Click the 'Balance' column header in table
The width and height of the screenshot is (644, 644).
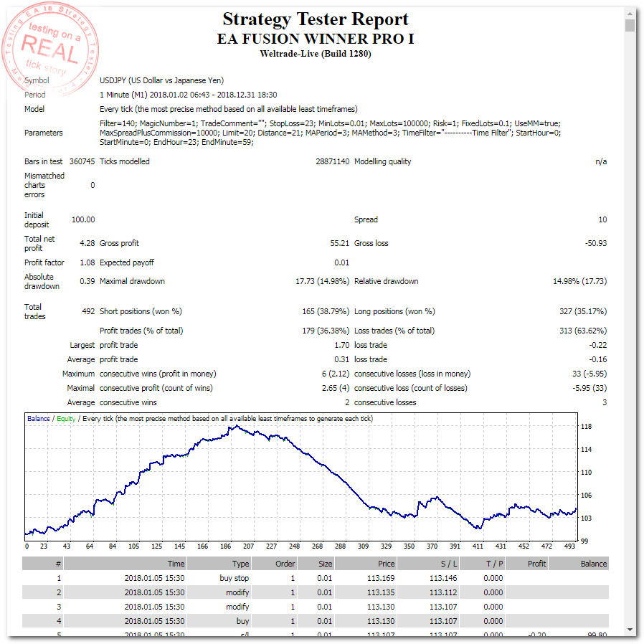coord(579,564)
